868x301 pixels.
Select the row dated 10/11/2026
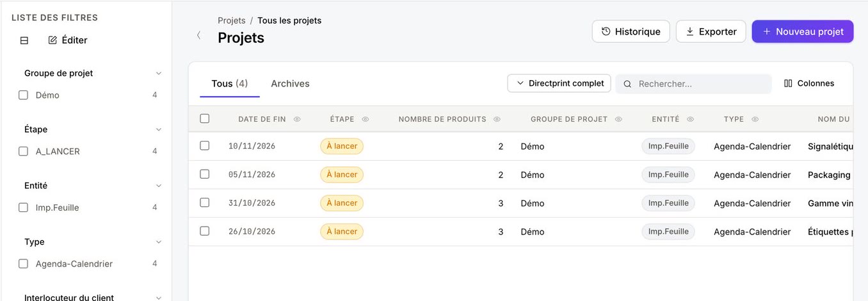pyautogui.click(x=205, y=146)
